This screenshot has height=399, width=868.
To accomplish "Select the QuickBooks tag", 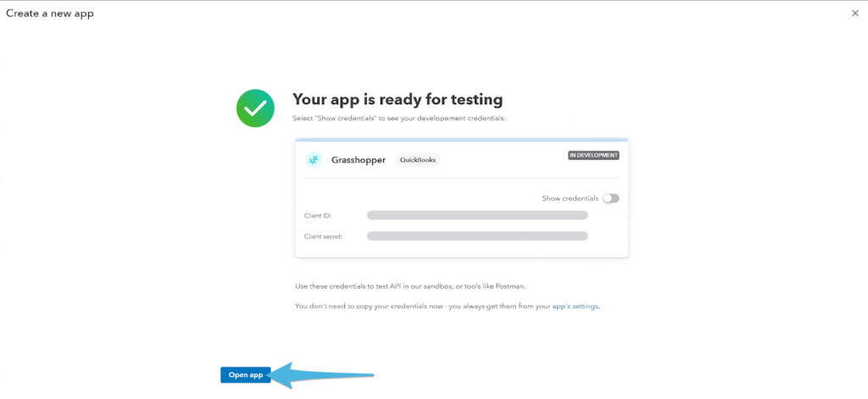I will pyautogui.click(x=418, y=159).
